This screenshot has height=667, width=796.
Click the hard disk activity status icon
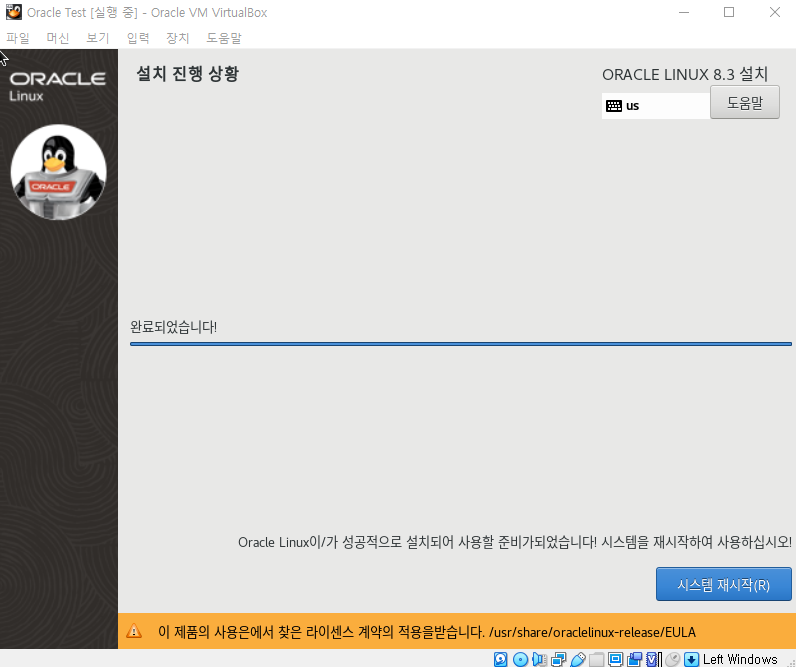pos(501,659)
